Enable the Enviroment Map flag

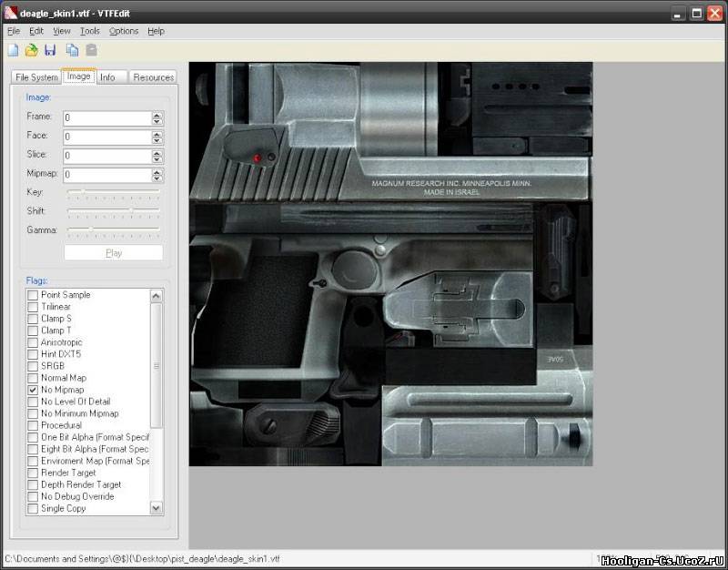[x=33, y=462]
